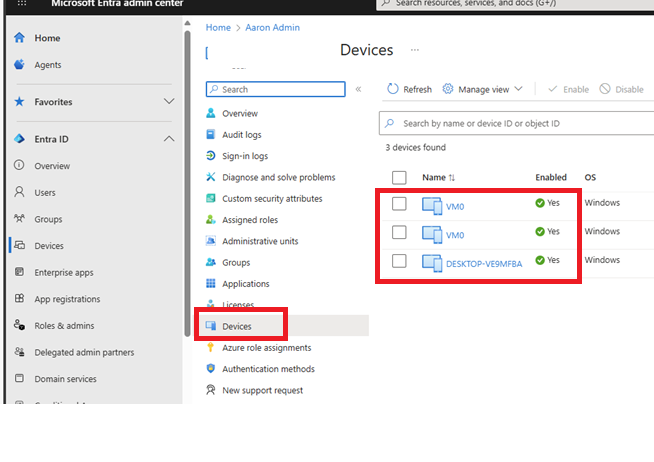The image size is (654, 462).
Task: Select Devices in the blade menu
Action: point(236,326)
